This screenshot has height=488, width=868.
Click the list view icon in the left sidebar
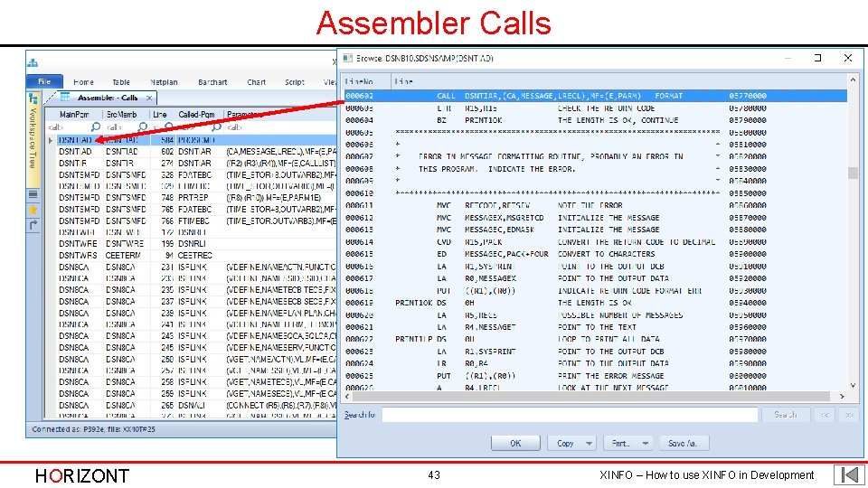33,194
